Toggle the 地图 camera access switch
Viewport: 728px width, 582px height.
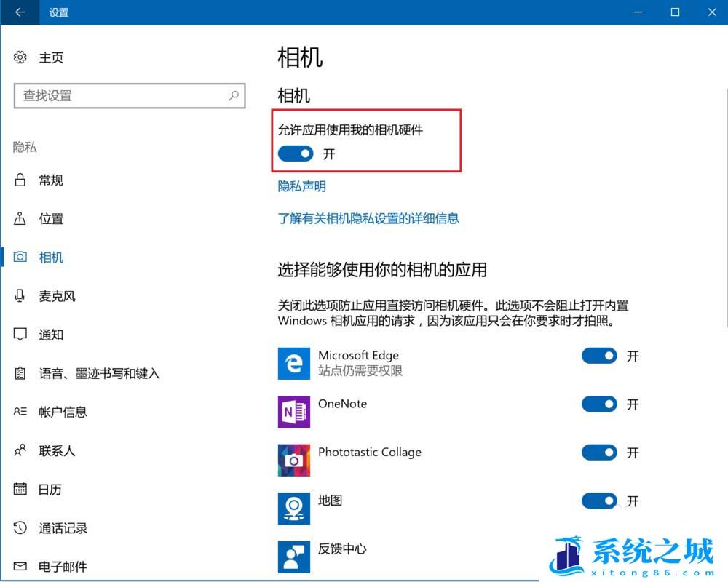click(x=599, y=501)
